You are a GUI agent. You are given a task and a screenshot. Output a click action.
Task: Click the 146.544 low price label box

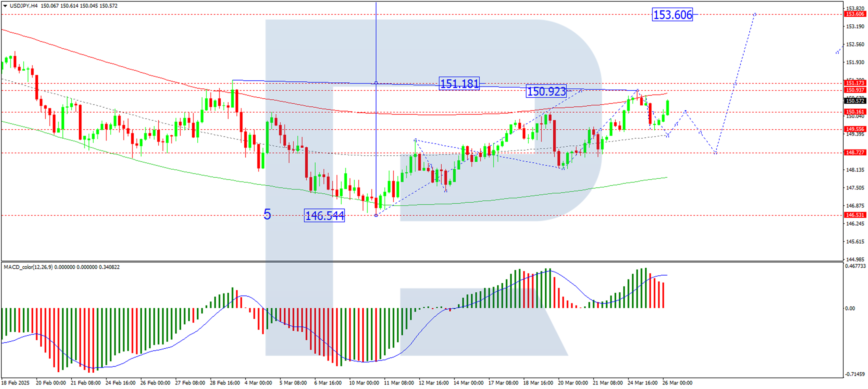point(324,216)
